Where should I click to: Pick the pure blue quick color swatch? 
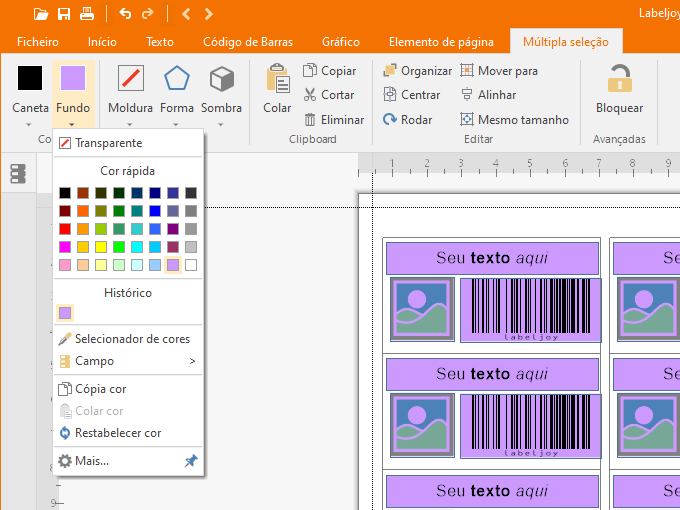(155, 211)
